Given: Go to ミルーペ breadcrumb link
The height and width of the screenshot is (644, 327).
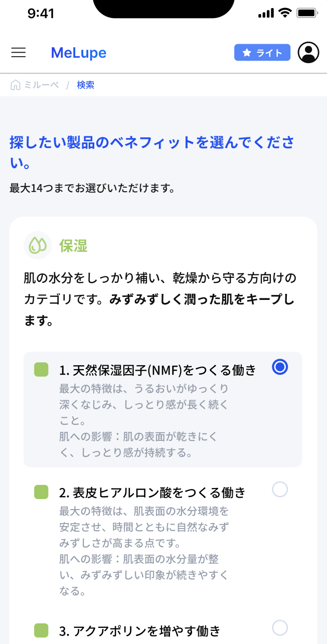Looking at the screenshot, I should tap(41, 85).
